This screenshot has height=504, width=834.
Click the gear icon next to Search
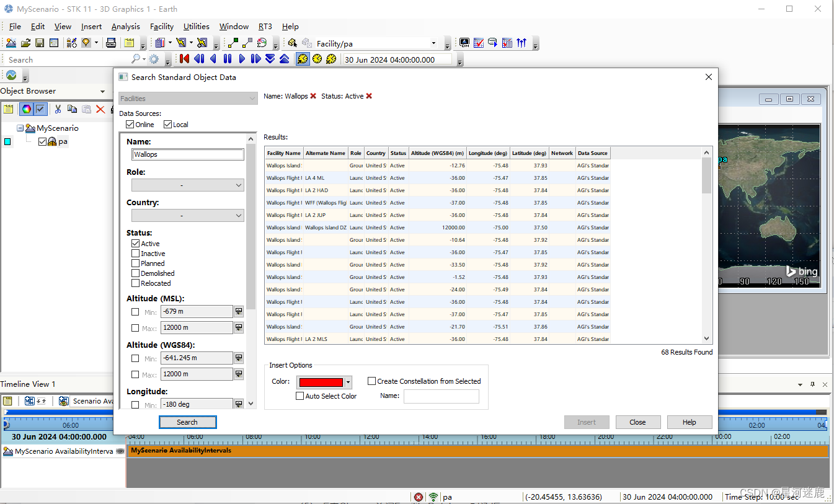(x=153, y=60)
